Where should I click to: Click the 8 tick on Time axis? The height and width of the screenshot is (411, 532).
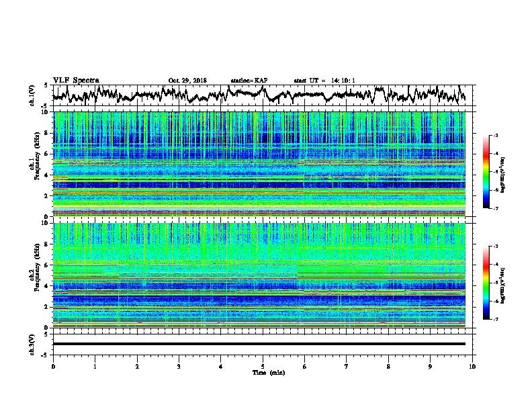pyautogui.click(x=388, y=367)
